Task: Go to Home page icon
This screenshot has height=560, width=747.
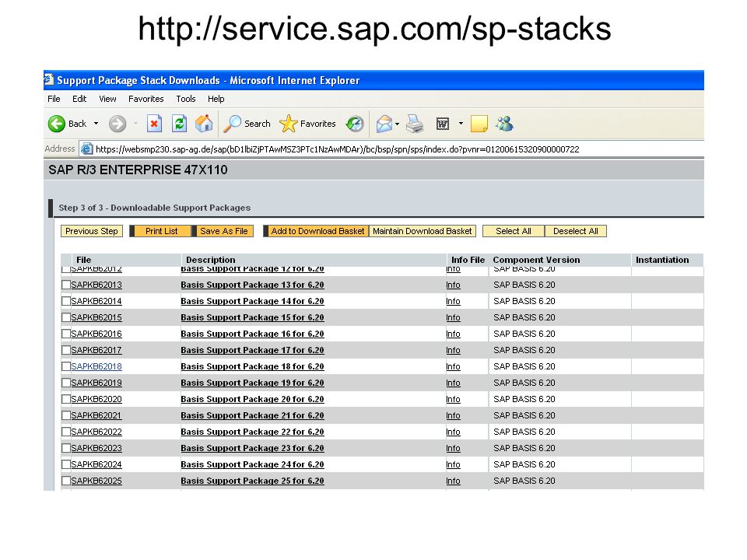Action: coord(204,124)
